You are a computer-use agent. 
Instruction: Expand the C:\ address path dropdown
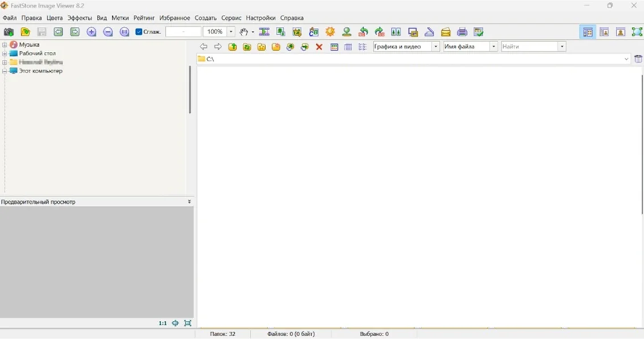point(626,59)
